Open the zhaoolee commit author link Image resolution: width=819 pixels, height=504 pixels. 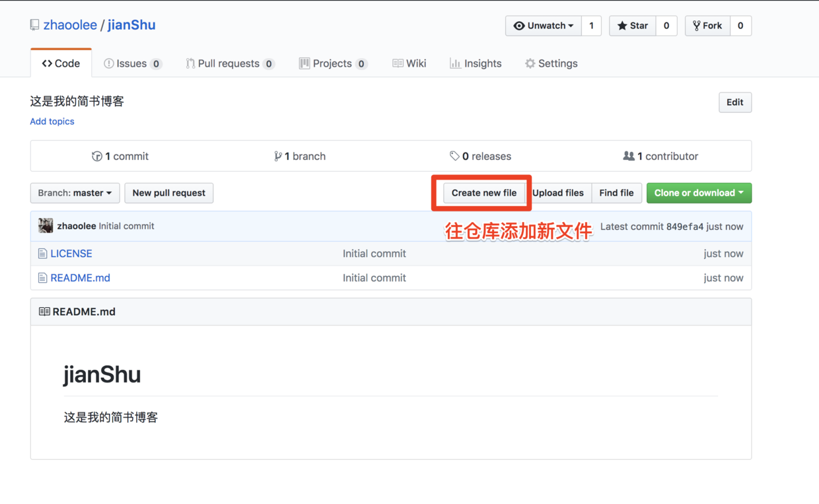point(77,226)
